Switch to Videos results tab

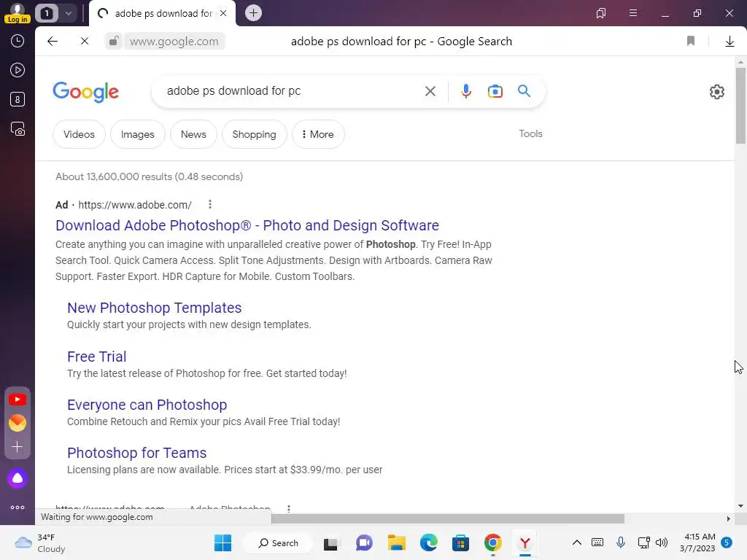pyautogui.click(x=79, y=134)
